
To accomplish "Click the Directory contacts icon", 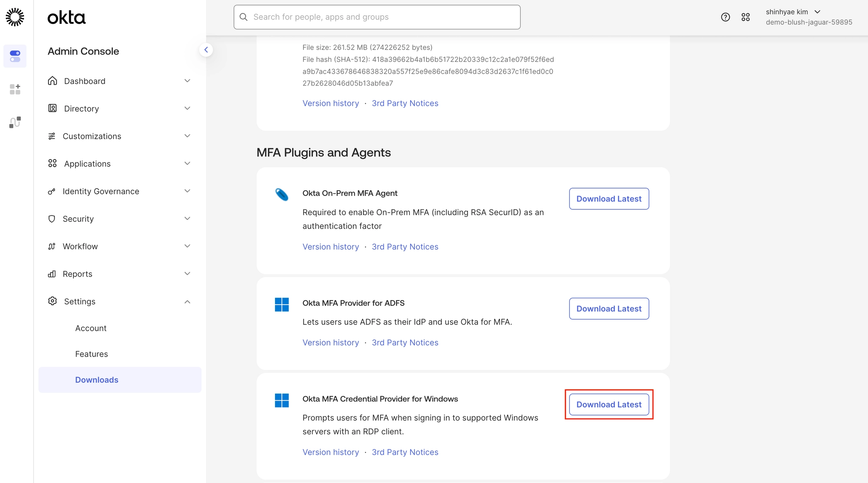I will click(x=53, y=108).
